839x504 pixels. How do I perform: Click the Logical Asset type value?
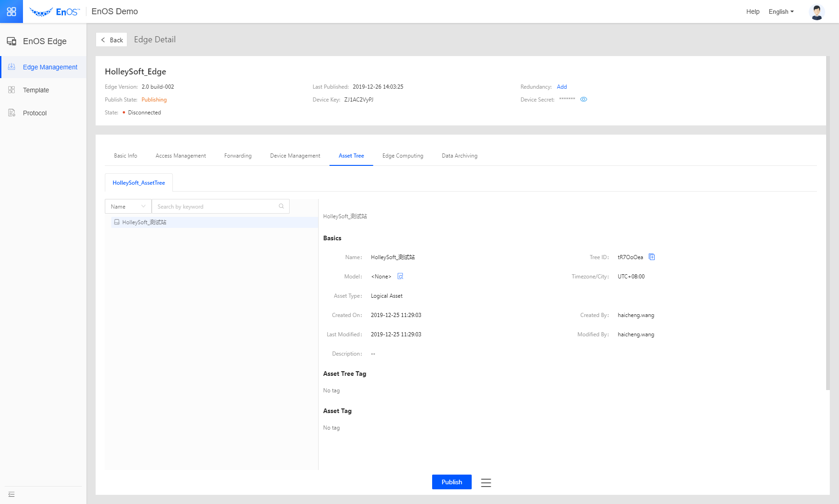pos(387,296)
